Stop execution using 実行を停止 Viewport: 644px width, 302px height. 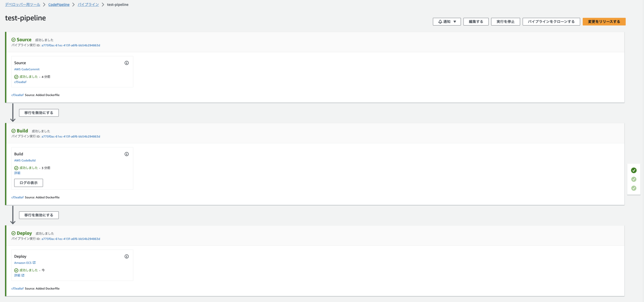[x=505, y=21]
